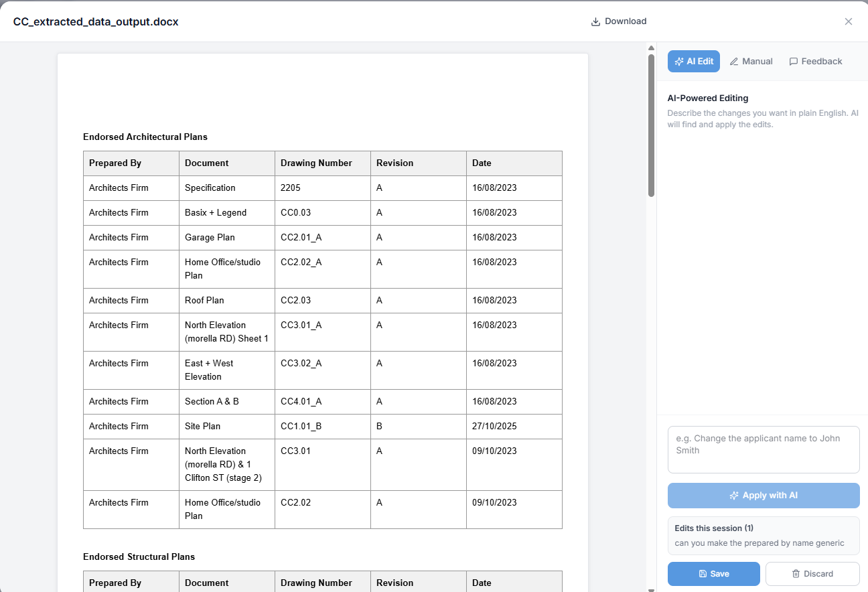Download CC_extracted_data_output.docx
Image resolution: width=868 pixels, height=592 pixels.
pos(619,21)
